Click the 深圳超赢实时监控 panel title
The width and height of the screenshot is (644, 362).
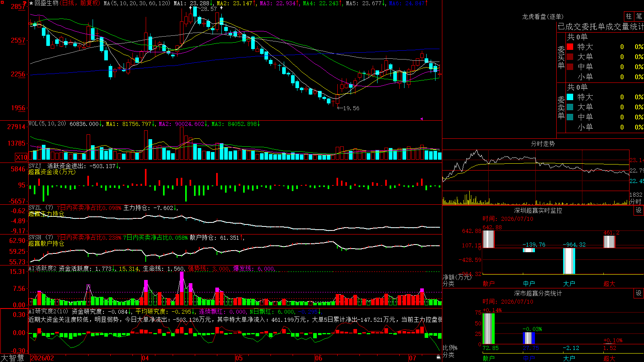pos(538,210)
